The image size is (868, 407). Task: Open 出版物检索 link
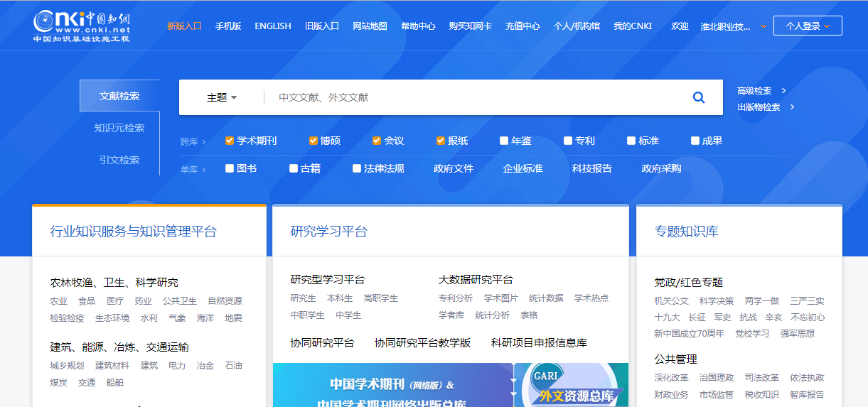tap(759, 107)
